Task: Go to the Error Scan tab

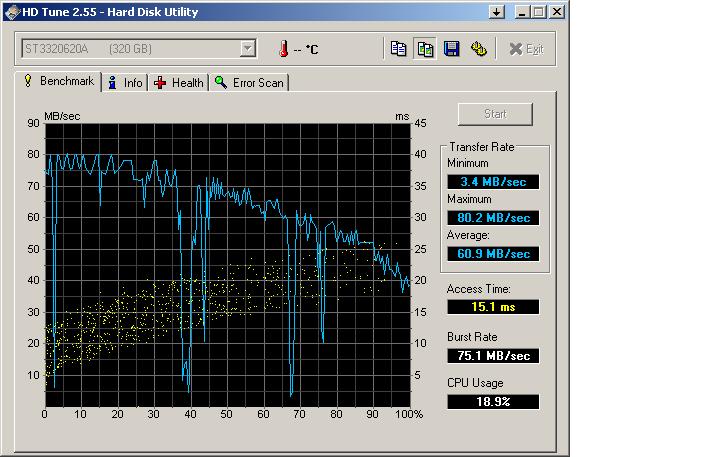Action: 249,83
